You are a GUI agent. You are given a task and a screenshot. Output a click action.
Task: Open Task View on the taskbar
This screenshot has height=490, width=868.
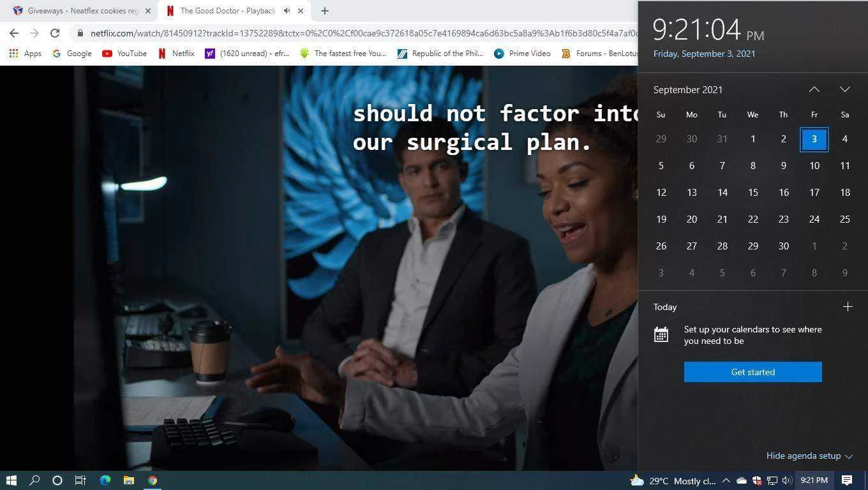(x=80, y=480)
